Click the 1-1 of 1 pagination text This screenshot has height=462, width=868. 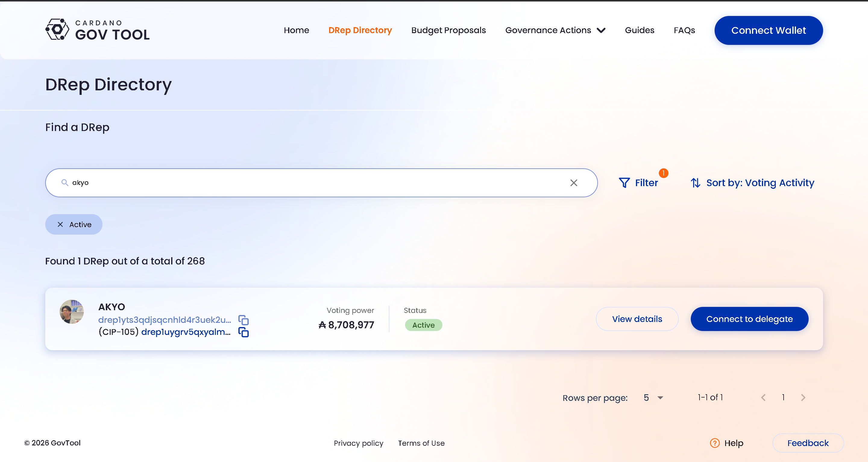click(710, 398)
